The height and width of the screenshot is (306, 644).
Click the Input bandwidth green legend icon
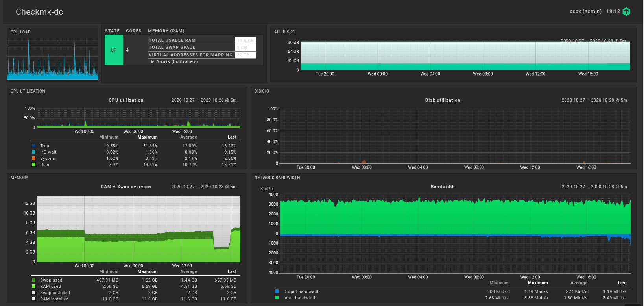277,298
